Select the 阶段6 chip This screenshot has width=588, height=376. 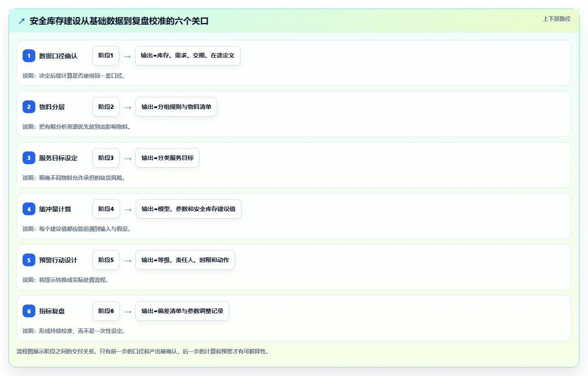pyautogui.click(x=106, y=311)
